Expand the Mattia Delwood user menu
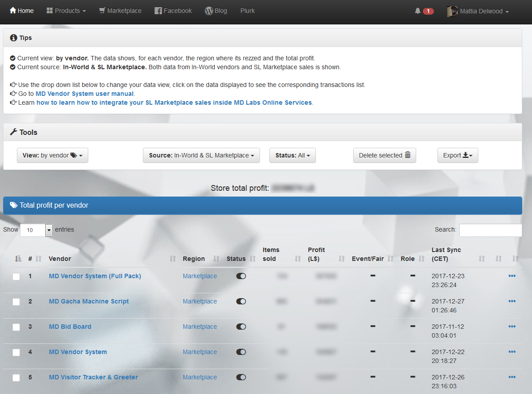 click(484, 12)
